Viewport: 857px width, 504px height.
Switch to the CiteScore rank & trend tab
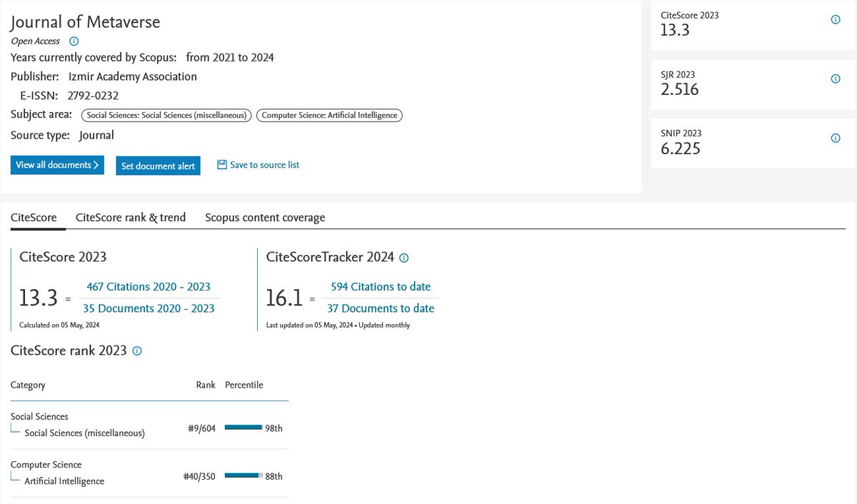point(131,218)
